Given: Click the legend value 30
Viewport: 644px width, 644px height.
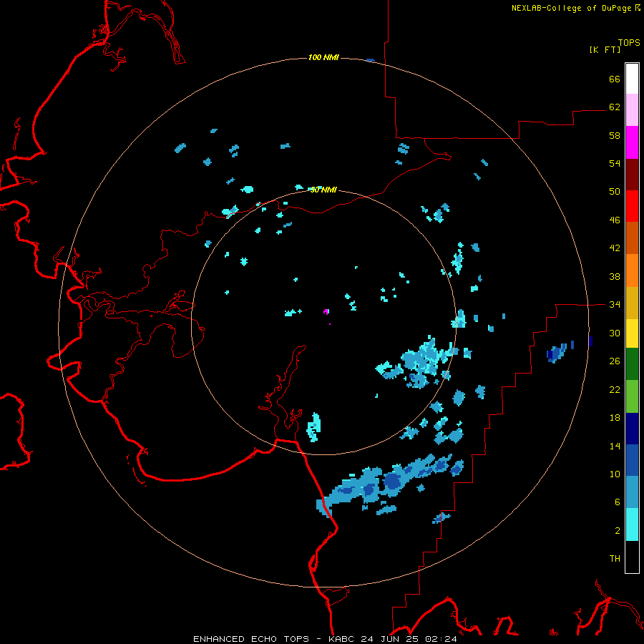Looking at the screenshot, I should [615, 333].
